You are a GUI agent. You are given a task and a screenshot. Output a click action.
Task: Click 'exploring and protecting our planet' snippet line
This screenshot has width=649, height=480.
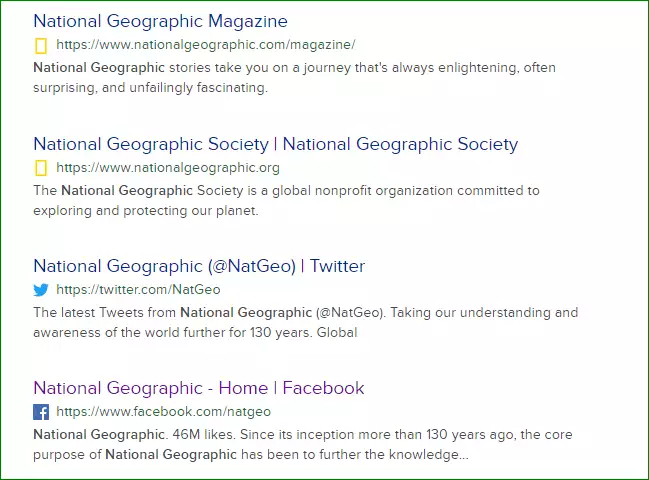pos(145,211)
